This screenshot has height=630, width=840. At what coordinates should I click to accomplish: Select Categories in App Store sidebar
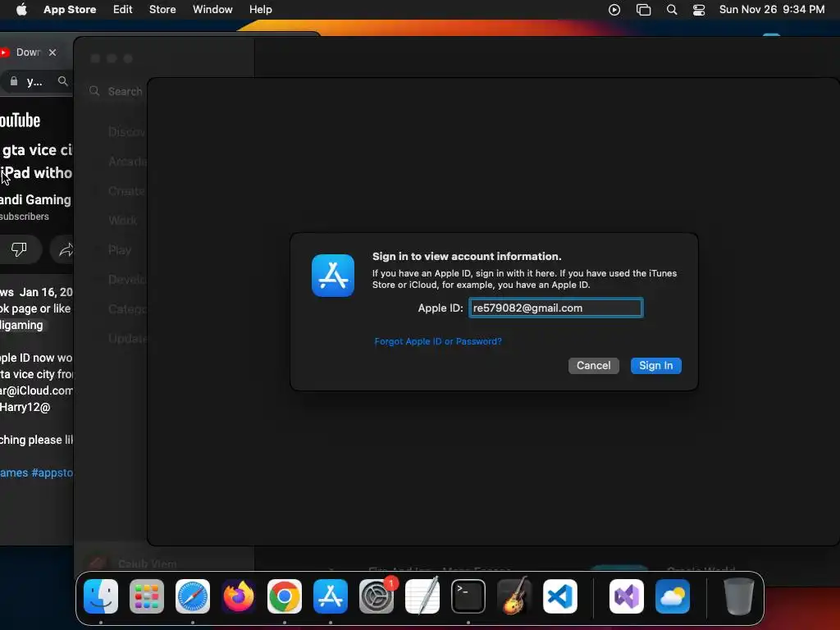pos(127,308)
